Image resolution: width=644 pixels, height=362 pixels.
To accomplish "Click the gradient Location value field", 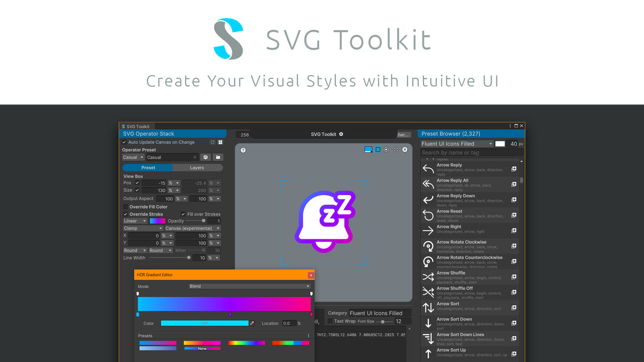I will [x=289, y=323].
